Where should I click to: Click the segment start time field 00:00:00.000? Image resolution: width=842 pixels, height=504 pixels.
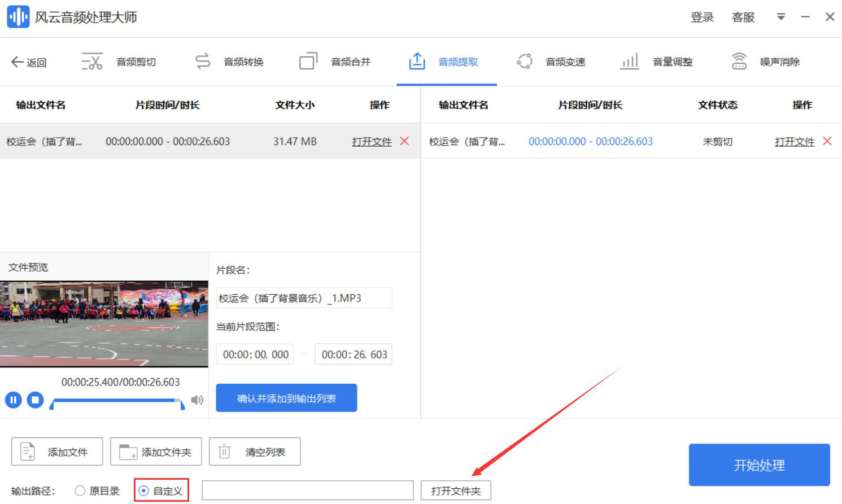click(x=255, y=354)
